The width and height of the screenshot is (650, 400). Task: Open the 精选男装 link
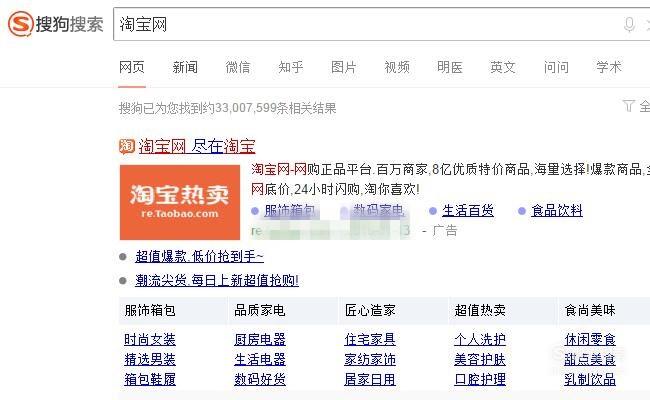(x=150, y=359)
